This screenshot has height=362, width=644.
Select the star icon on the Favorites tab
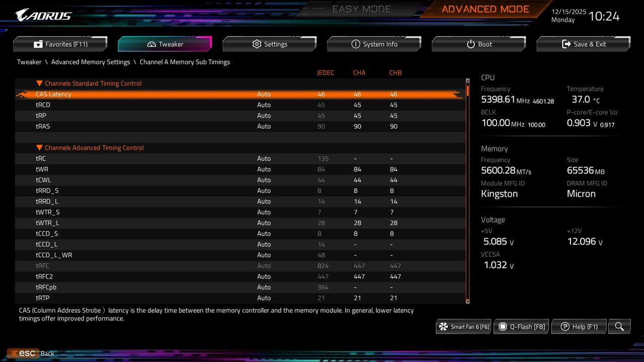coord(38,44)
